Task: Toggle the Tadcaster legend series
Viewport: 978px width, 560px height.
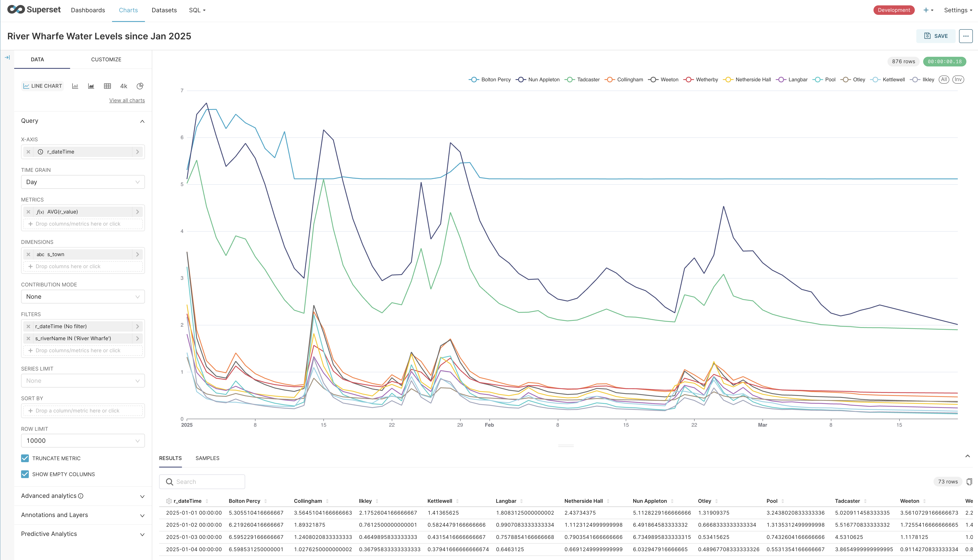Action: (x=582, y=80)
